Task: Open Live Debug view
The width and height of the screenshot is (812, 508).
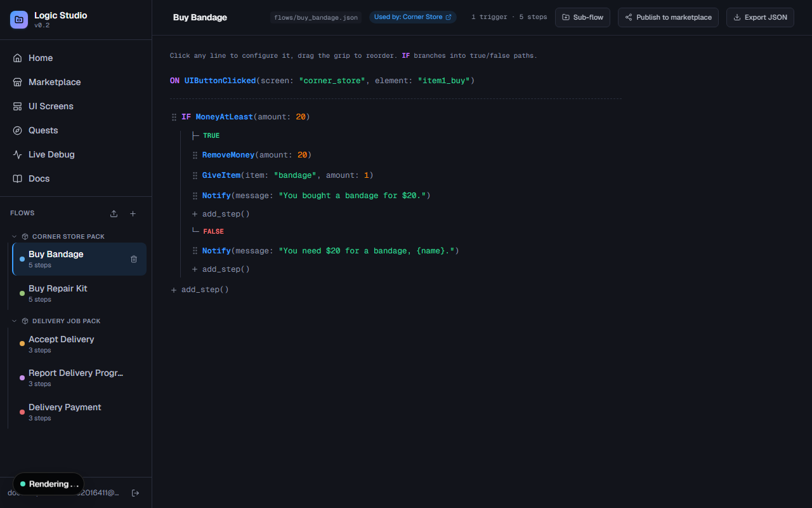Action: pyautogui.click(x=75, y=154)
